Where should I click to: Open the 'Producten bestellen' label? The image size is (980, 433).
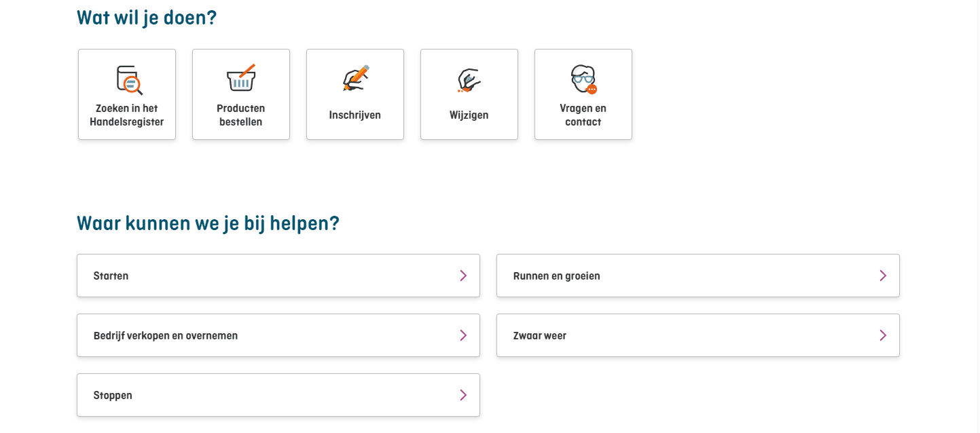241,115
